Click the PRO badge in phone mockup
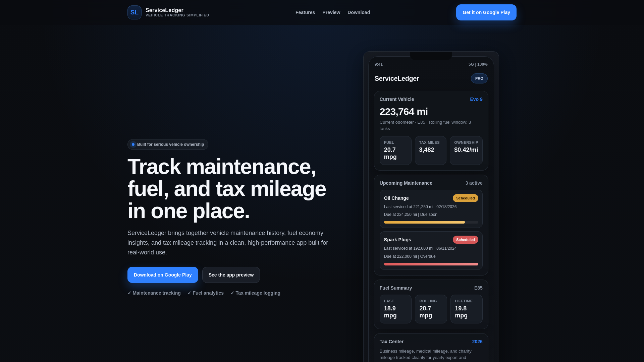This screenshot has height=362, width=644. [x=479, y=78]
